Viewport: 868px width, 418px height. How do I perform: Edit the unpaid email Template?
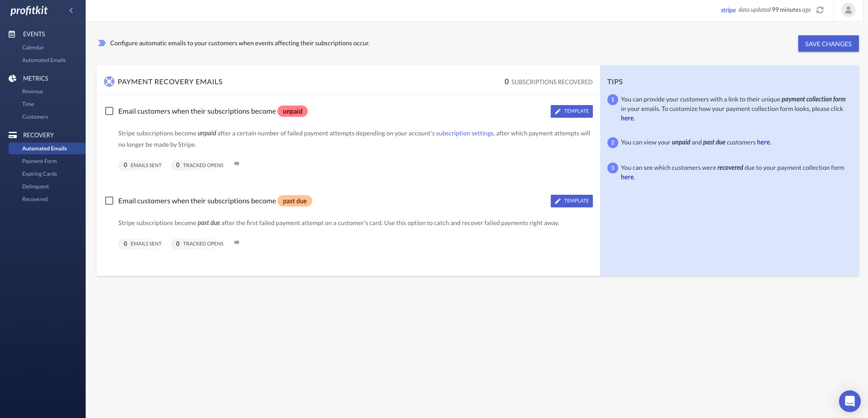click(572, 111)
